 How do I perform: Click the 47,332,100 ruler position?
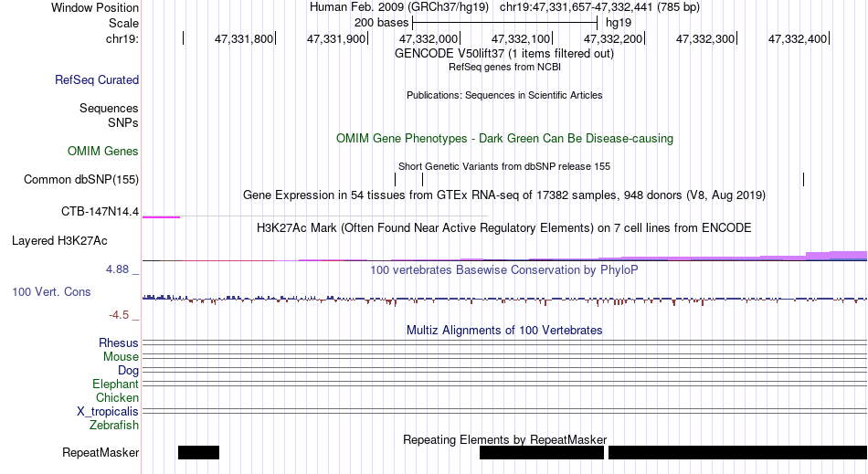521,38
